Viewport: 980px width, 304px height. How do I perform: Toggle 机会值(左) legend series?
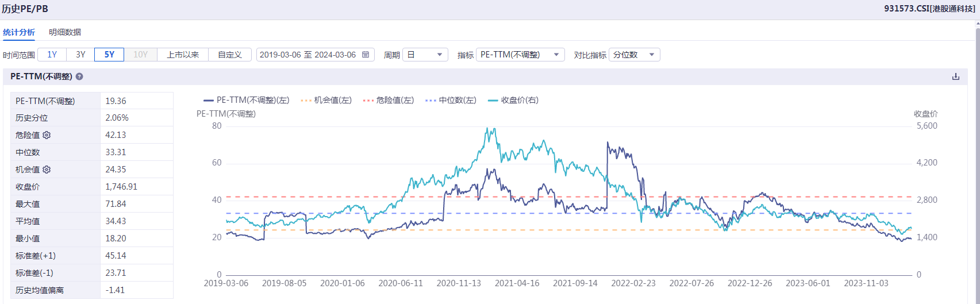326,100
